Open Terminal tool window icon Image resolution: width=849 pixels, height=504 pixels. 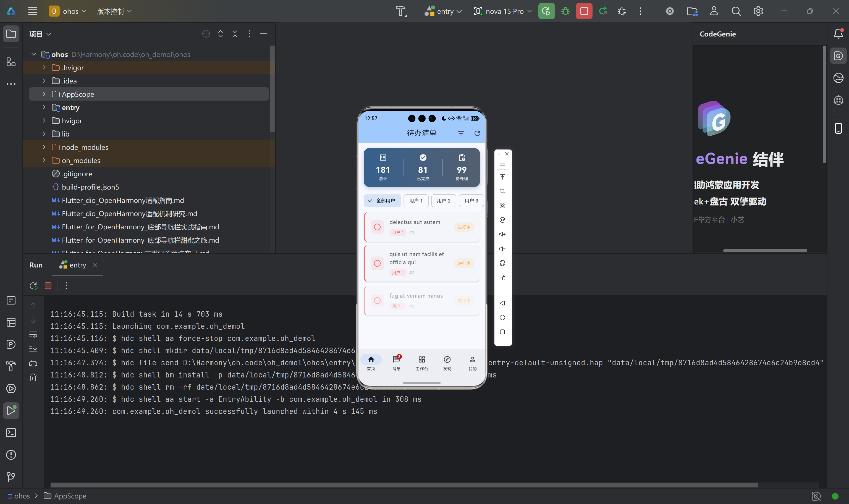(11, 433)
